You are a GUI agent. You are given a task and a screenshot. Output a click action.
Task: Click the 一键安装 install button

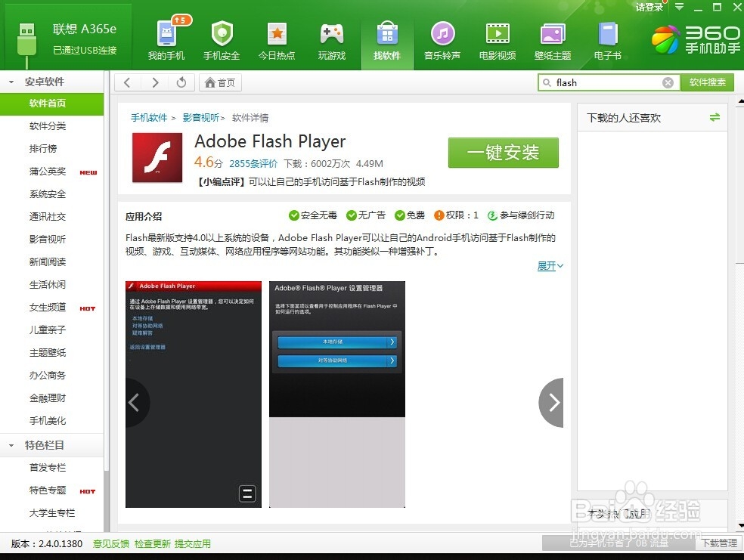(504, 153)
